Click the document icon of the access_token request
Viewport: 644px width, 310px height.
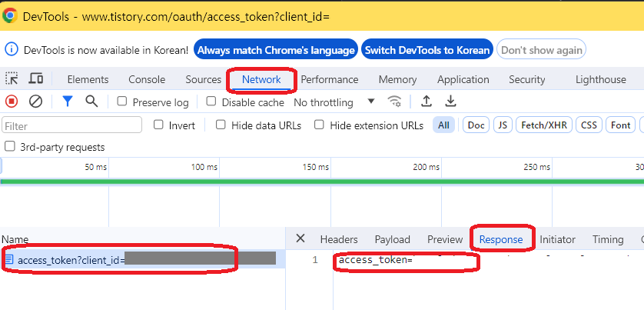click(10, 260)
